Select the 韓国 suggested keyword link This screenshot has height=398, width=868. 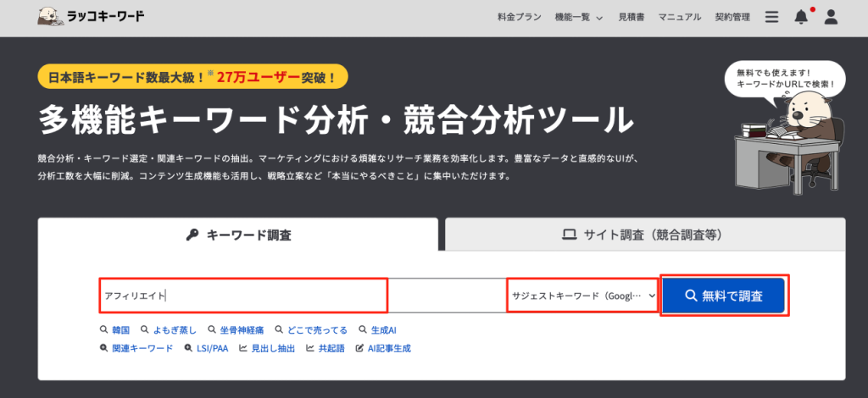(x=114, y=329)
